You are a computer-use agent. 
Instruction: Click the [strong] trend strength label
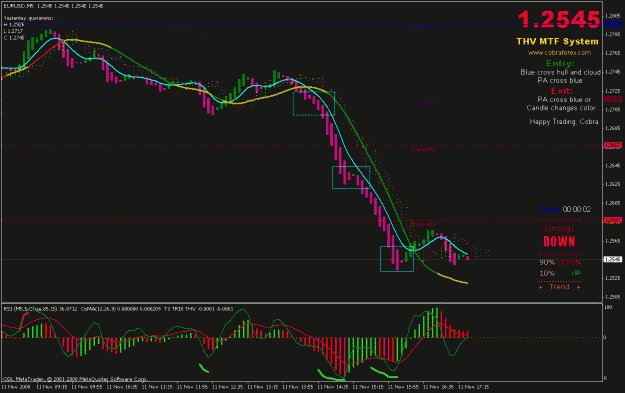(x=559, y=228)
